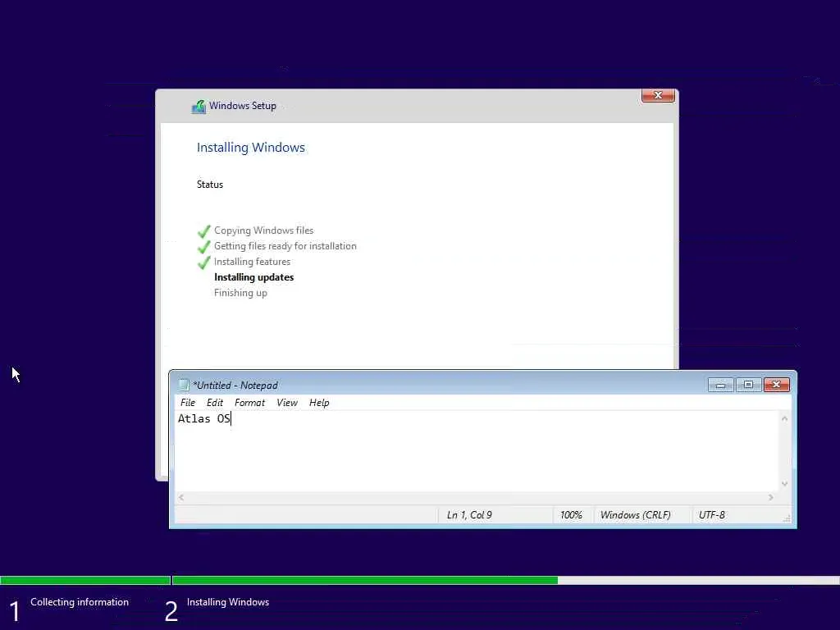Click the 'Finishing up' status line
This screenshot has width=840, height=630.
pyautogui.click(x=240, y=293)
